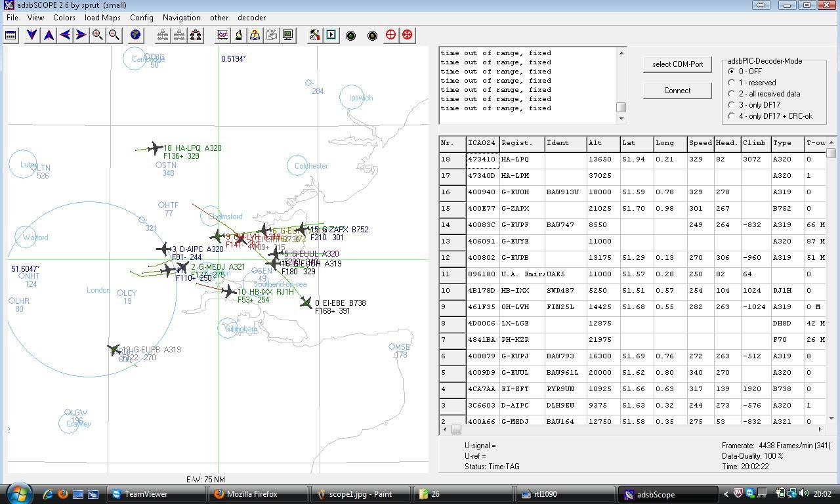Screen dimensions: 840x504
Task: Click the G-ZAPX registration cell
Action: (522, 209)
